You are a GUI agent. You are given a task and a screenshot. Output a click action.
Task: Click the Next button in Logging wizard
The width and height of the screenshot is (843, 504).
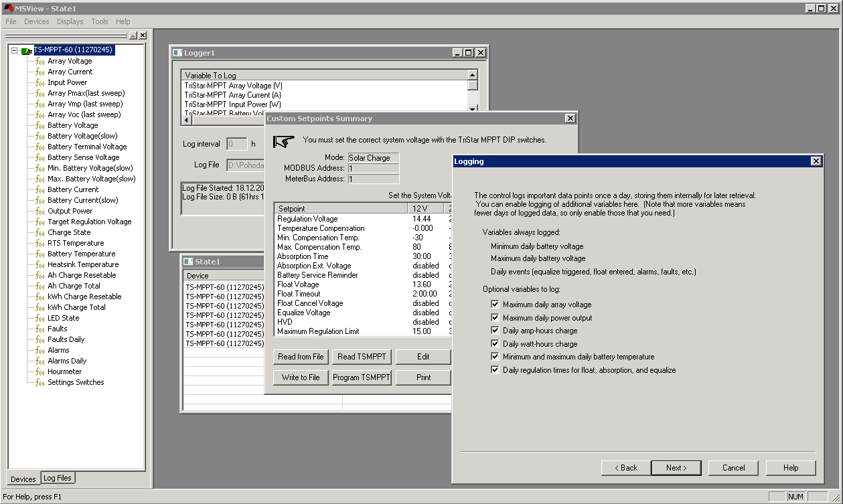676,468
